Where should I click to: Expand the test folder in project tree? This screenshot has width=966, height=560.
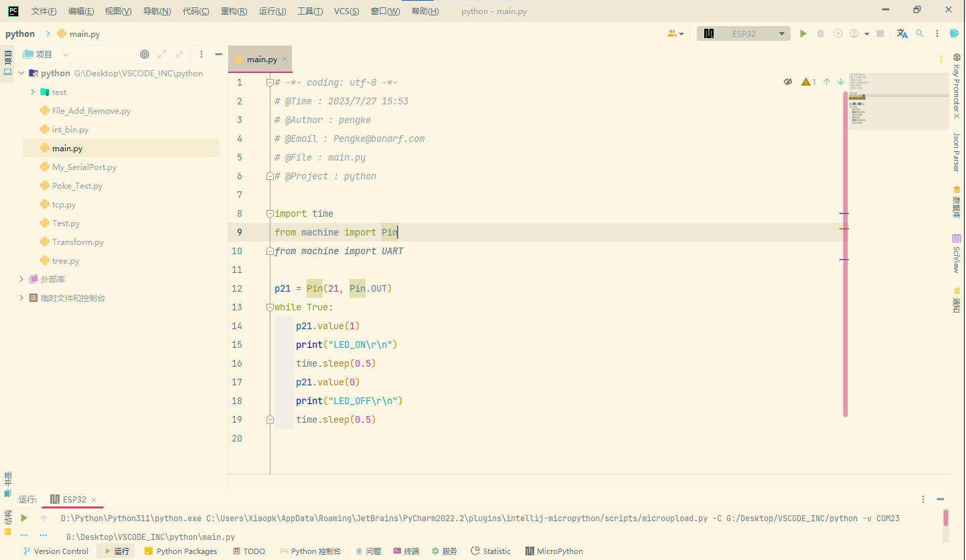(x=33, y=92)
